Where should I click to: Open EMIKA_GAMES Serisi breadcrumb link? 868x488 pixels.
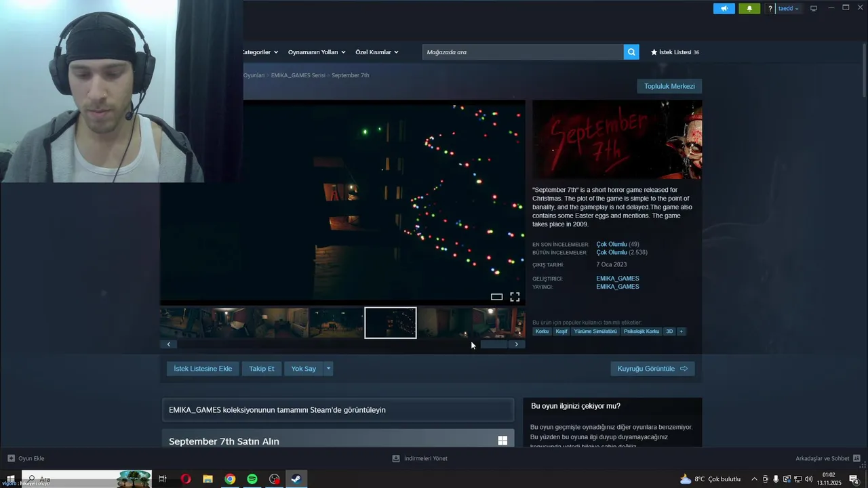pyautogui.click(x=298, y=75)
